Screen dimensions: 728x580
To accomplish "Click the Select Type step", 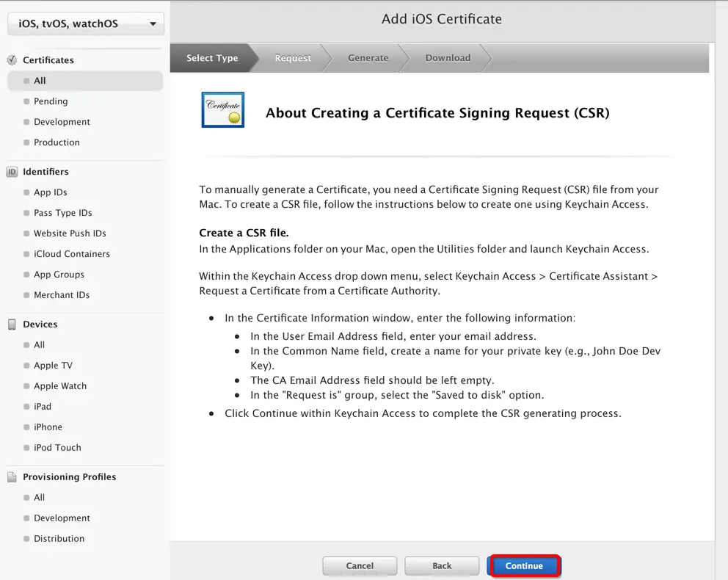I will [212, 58].
